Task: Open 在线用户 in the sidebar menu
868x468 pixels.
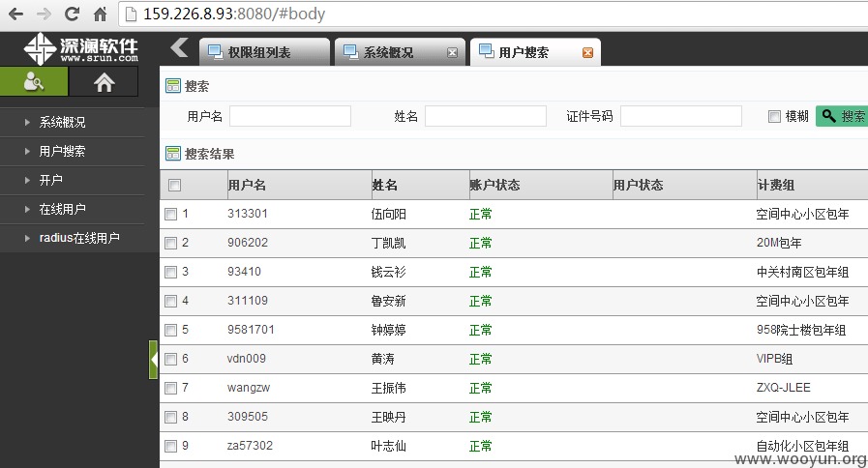Action: [x=62, y=209]
